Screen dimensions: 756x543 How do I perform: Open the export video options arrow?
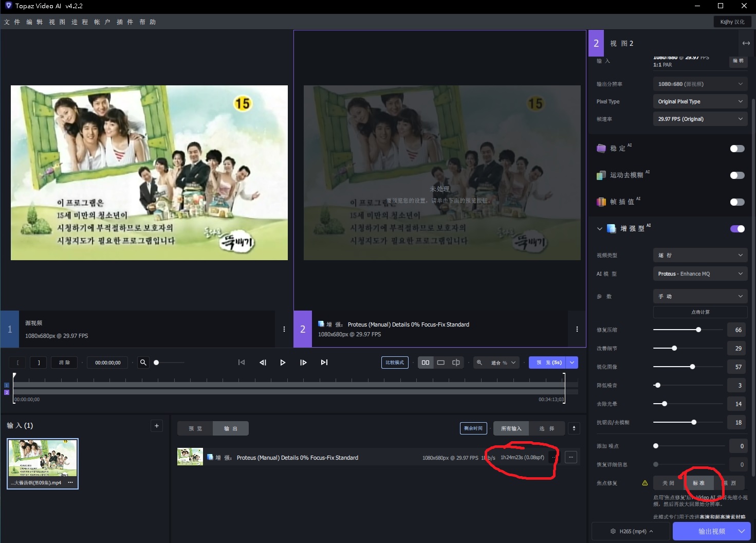tap(742, 531)
